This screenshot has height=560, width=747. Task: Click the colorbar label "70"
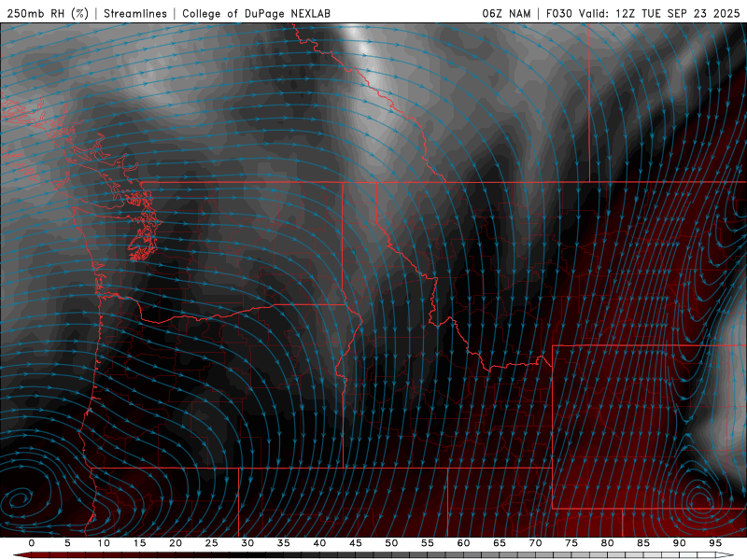535,543
